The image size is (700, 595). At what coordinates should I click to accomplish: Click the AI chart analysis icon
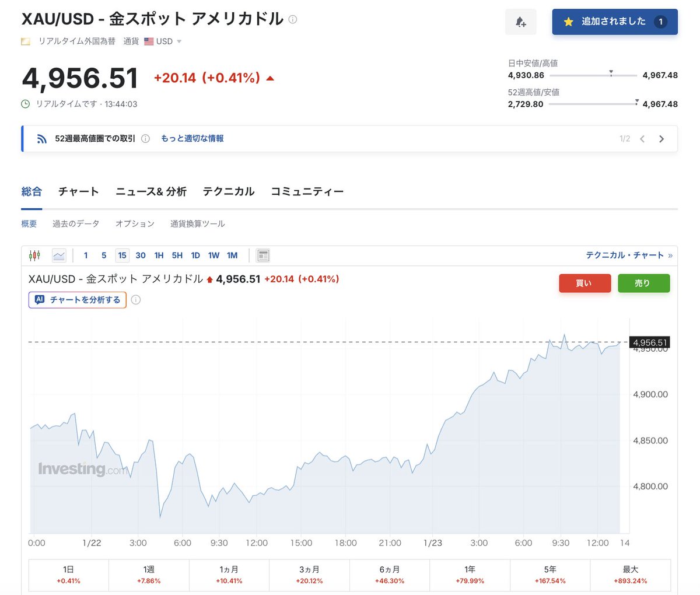tap(39, 299)
